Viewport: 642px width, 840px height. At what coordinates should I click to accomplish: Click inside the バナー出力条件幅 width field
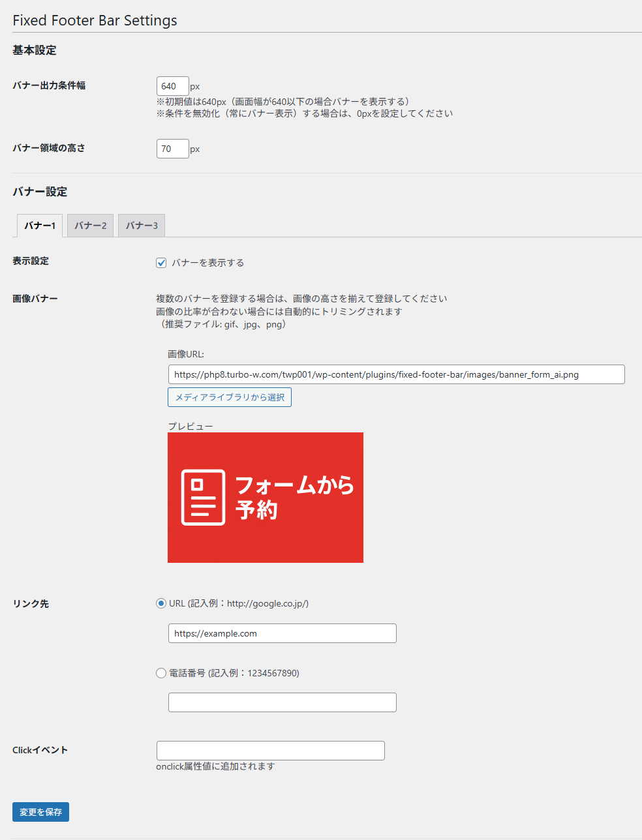(x=172, y=85)
